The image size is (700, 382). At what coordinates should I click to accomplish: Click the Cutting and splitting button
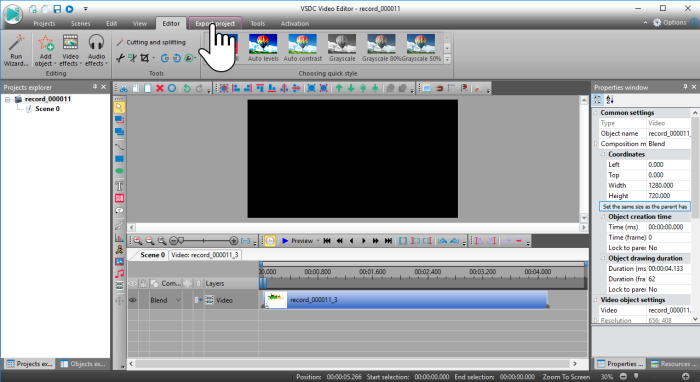coord(151,42)
